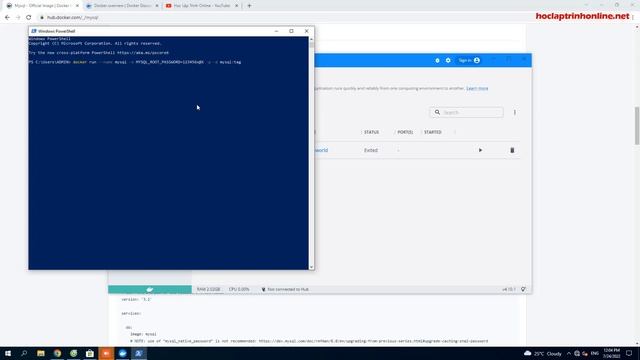Open a new browser tab
This screenshot has height=360, width=640.
coord(249,6)
